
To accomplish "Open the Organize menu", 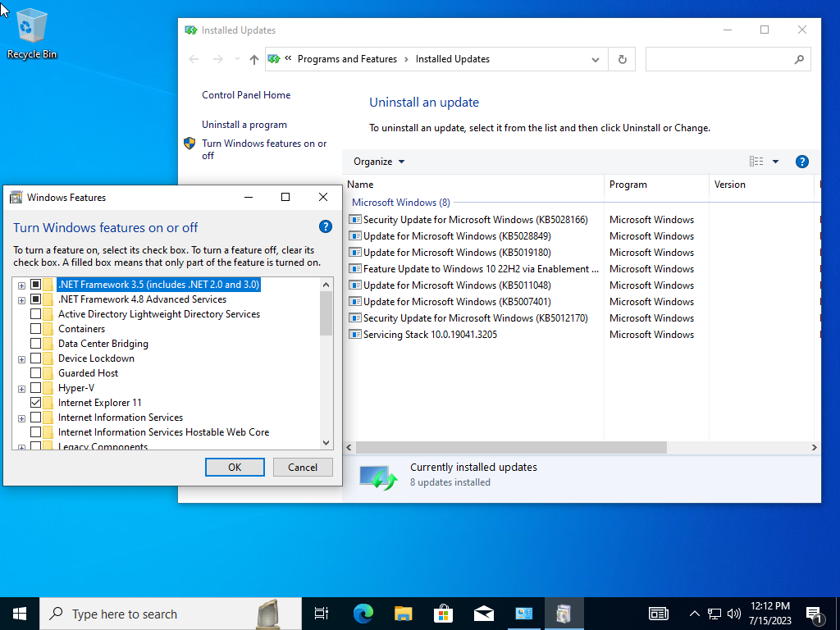I will [379, 162].
